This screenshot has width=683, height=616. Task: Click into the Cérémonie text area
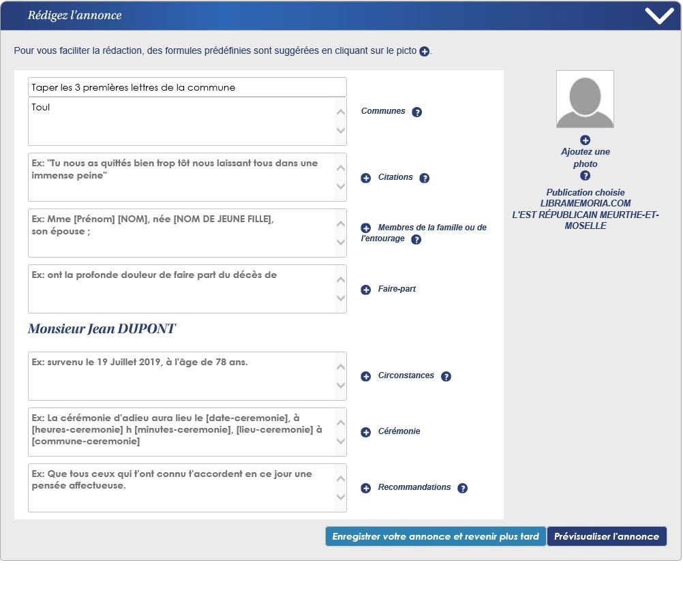point(181,432)
